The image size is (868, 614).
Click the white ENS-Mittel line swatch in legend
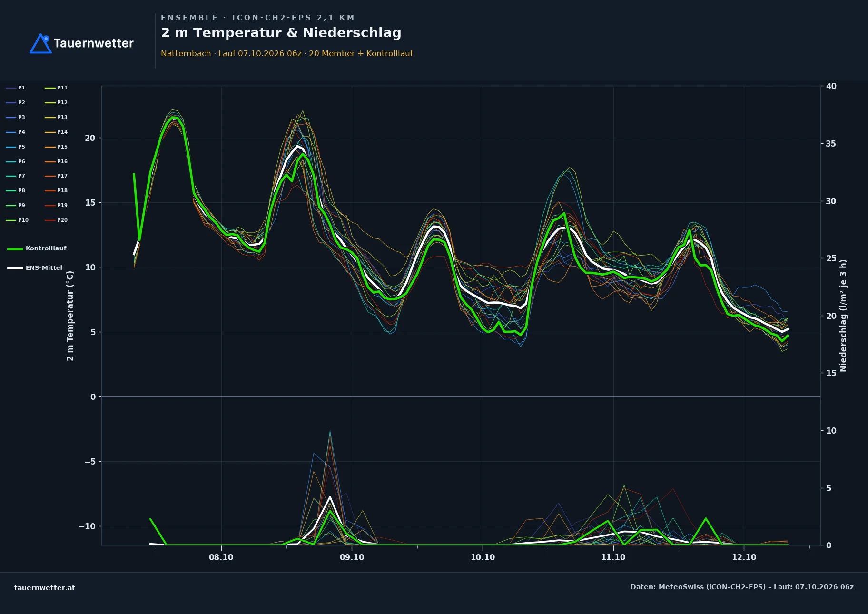15,268
